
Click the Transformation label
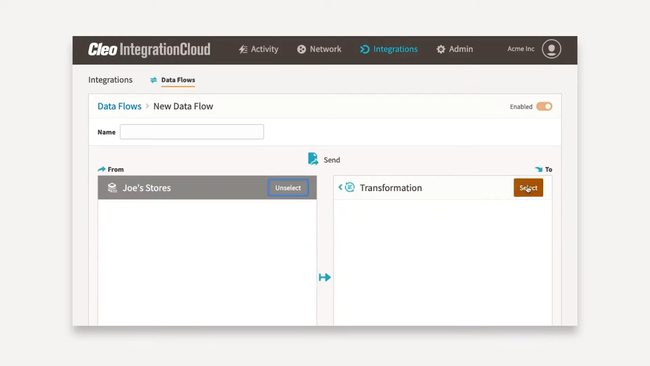391,188
